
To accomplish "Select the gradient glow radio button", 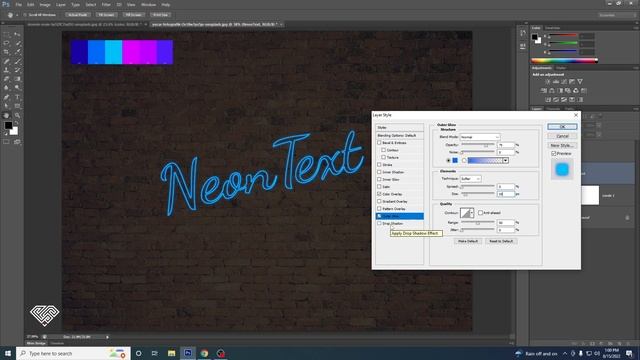I will pyautogui.click(x=464, y=160).
